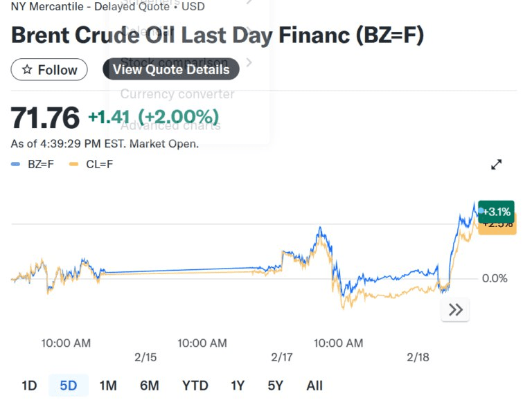Show All-time chart range

[314, 386]
